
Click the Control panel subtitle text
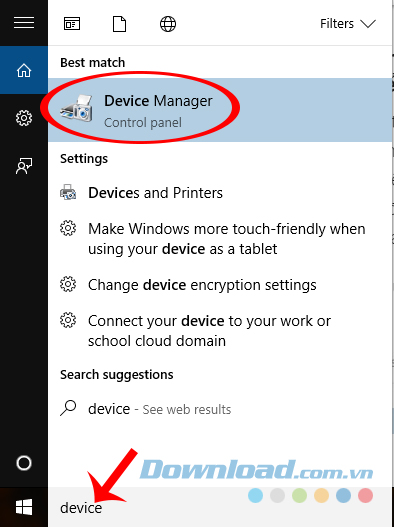coord(143,123)
